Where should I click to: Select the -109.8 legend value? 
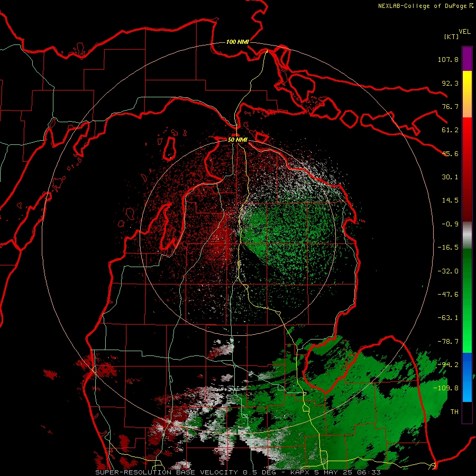(x=446, y=388)
